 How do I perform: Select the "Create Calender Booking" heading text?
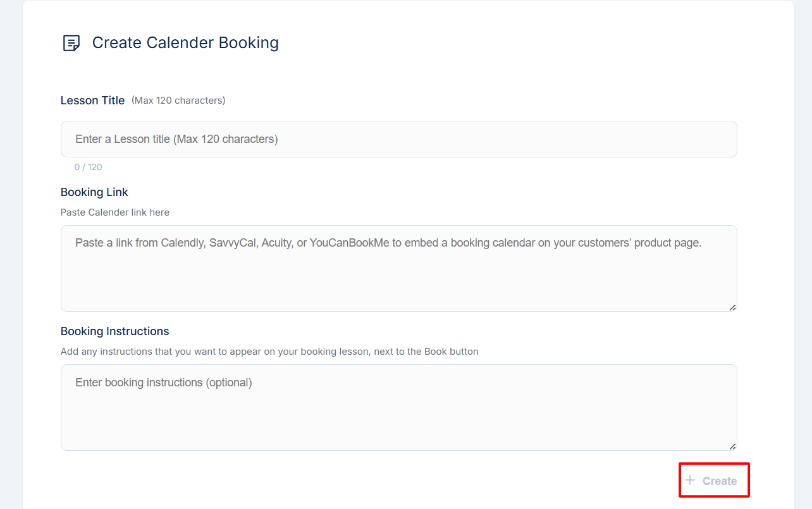coord(185,43)
